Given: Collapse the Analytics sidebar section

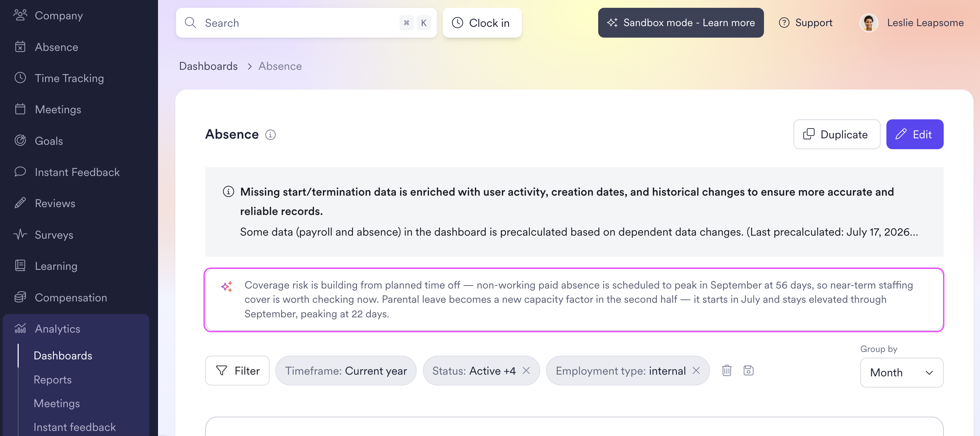Looking at the screenshot, I should pyautogui.click(x=57, y=329).
